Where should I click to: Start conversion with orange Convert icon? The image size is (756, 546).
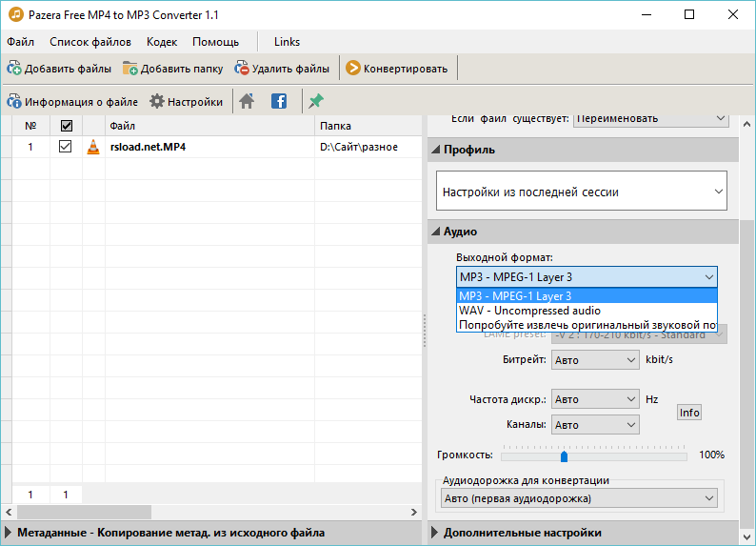(353, 68)
